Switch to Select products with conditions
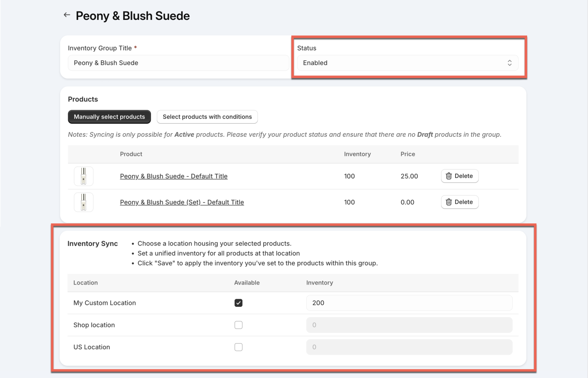 click(x=207, y=117)
